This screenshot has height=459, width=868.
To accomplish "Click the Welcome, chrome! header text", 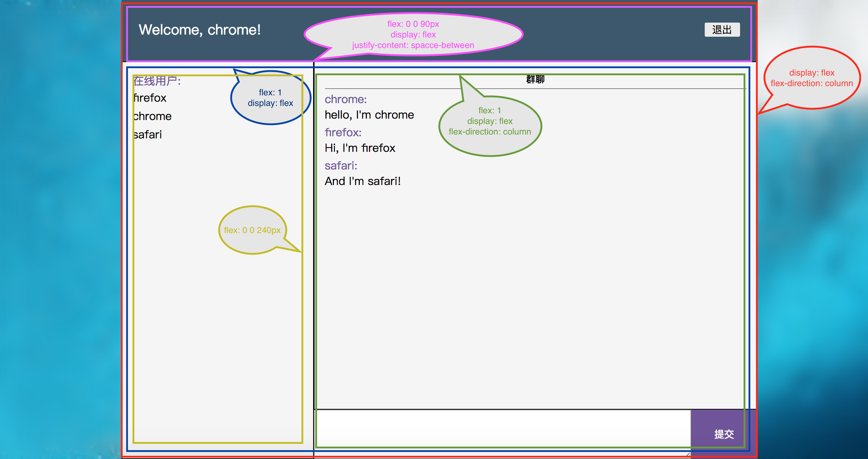I will (x=200, y=30).
